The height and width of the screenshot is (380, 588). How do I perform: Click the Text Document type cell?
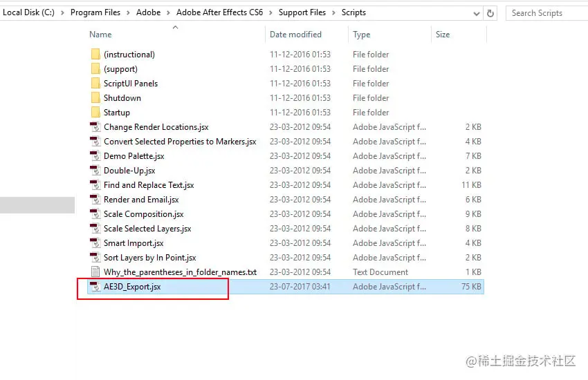point(380,272)
